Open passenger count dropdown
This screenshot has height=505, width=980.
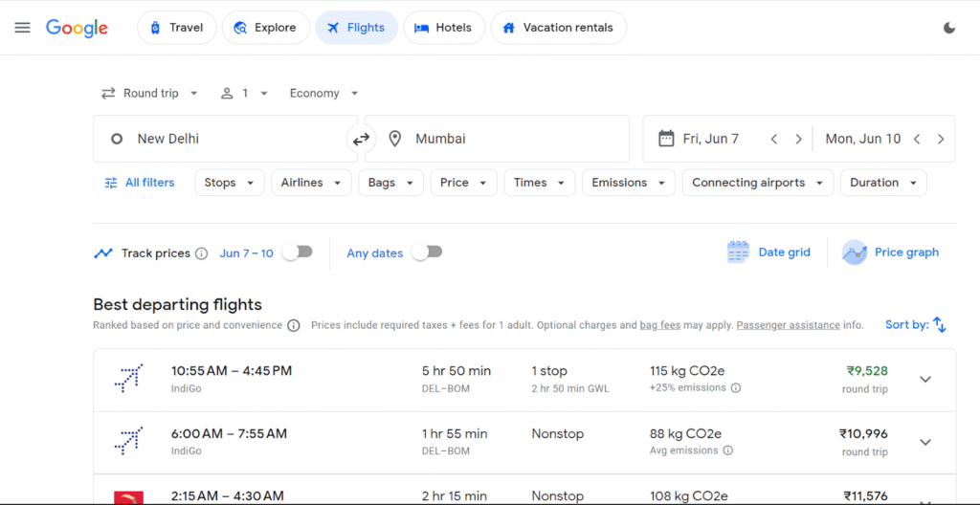[244, 93]
